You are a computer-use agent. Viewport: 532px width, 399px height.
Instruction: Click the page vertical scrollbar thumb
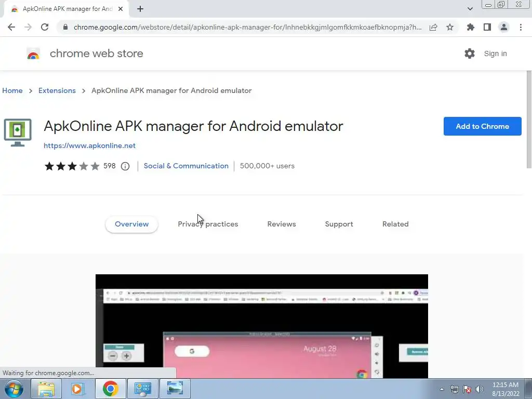click(529, 119)
